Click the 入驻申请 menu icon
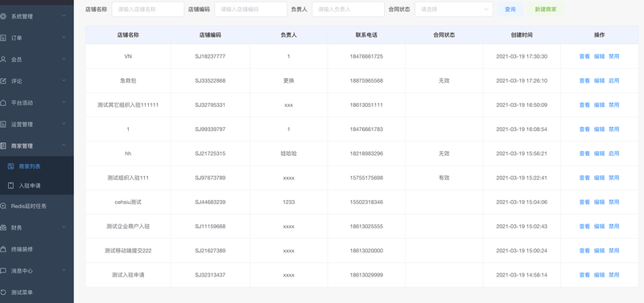644x303 pixels. click(11, 186)
